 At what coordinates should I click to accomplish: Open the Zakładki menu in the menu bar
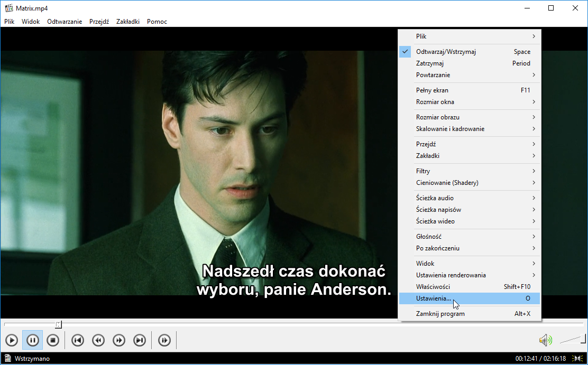coord(128,21)
